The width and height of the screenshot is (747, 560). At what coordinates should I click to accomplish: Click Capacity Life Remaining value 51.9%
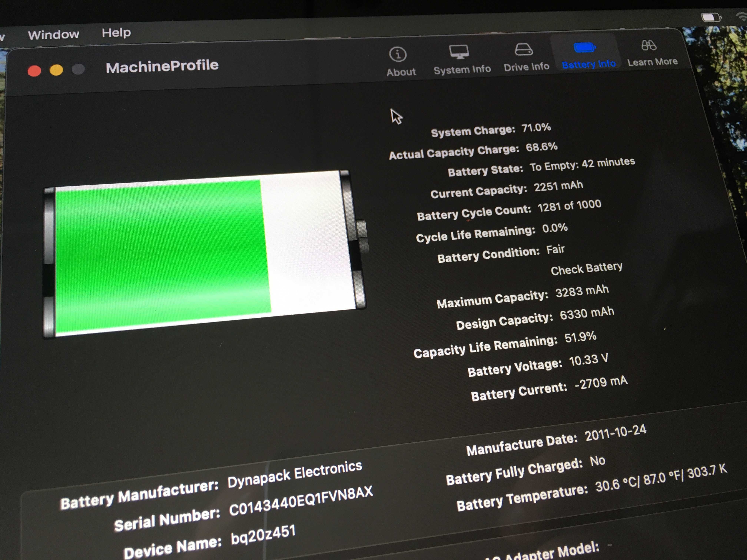pyautogui.click(x=580, y=337)
